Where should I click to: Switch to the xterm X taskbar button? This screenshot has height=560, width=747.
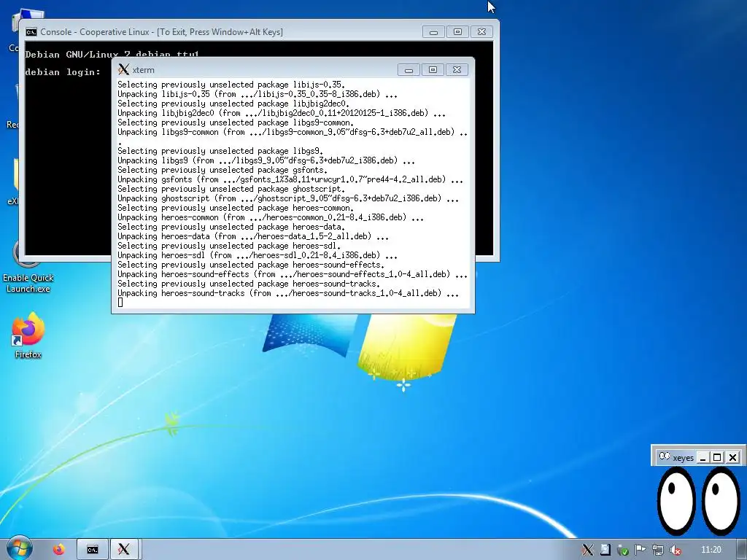click(124, 550)
